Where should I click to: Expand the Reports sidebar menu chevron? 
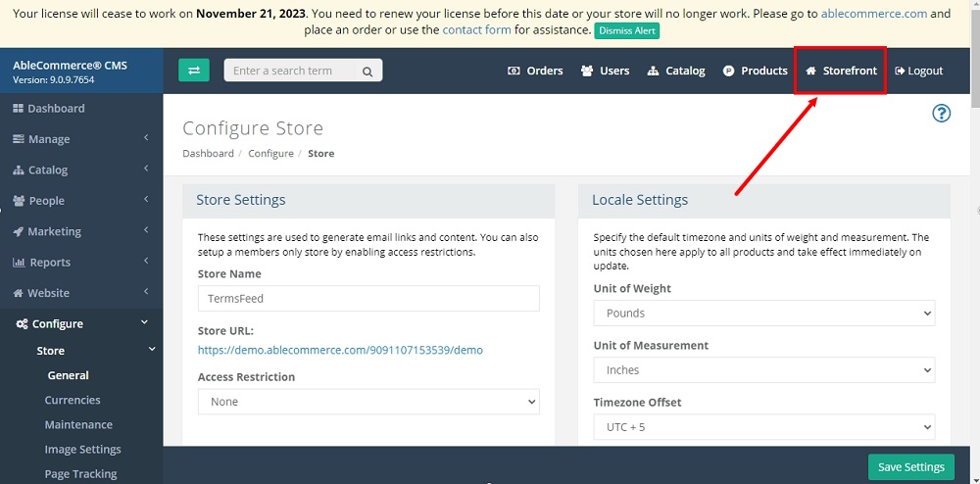pyautogui.click(x=146, y=261)
